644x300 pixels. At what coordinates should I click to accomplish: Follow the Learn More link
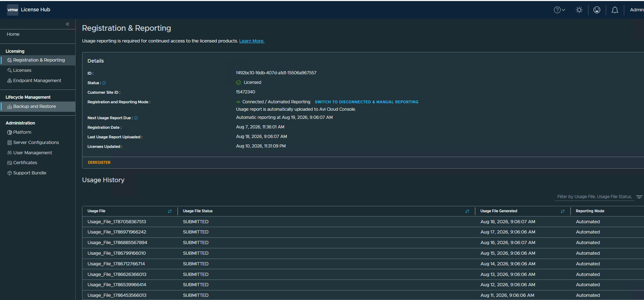(252, 41)
